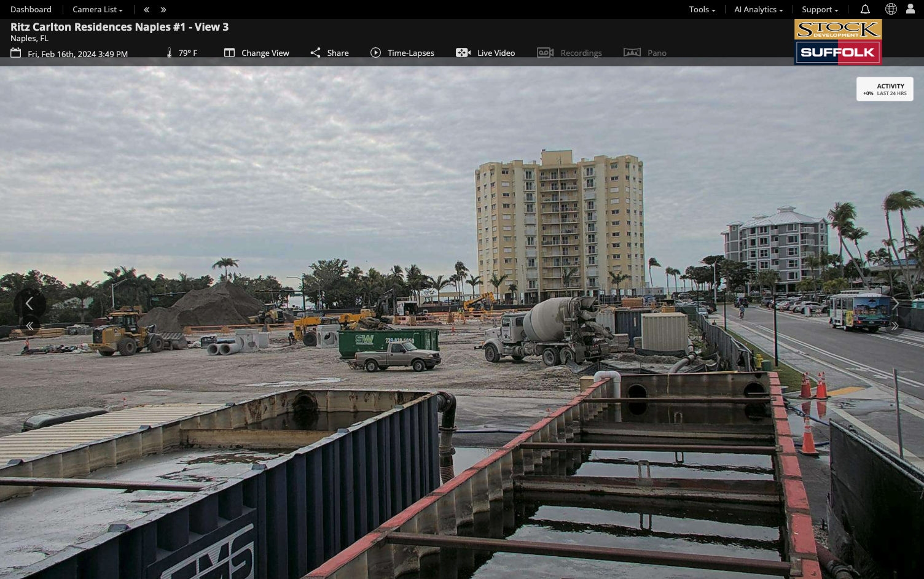Open notifications bell icon
The height and width of the screenshot is (579, 924).
pyautogui.click(x=865, y=9)
